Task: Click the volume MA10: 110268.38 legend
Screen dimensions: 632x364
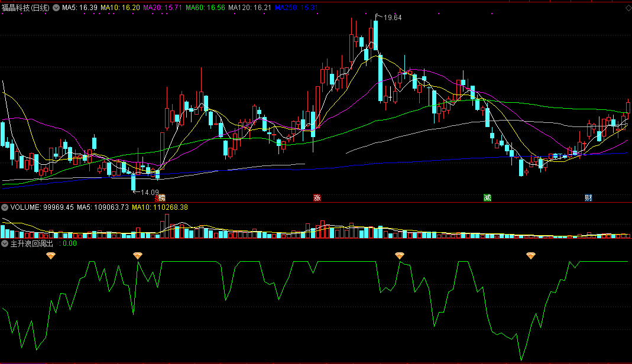Action: pyautogui.click(x=160, y=207)
